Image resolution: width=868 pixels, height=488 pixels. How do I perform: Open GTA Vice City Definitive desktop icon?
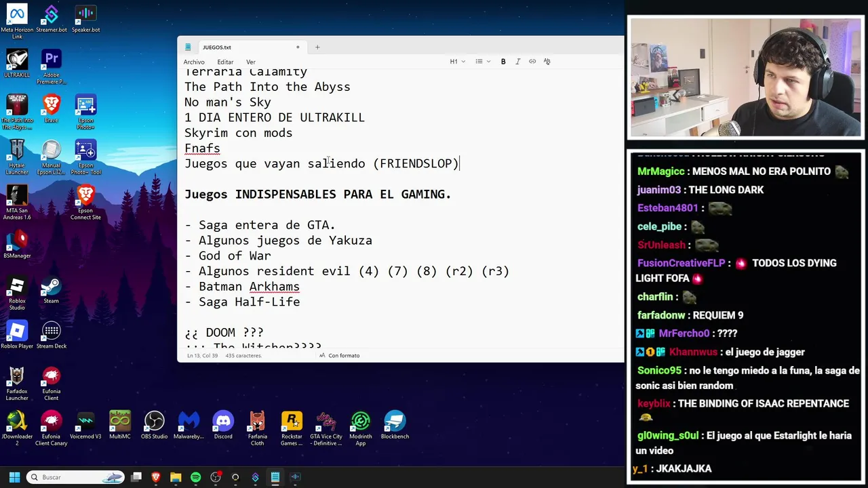coord(326,428)
